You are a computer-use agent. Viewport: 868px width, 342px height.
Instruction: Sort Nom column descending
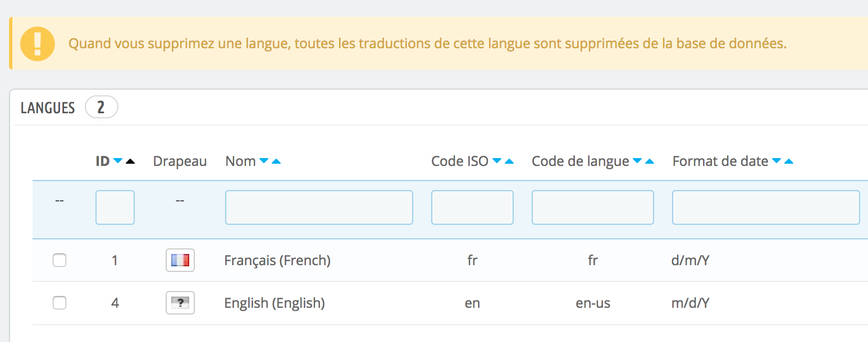pos(264,161)
